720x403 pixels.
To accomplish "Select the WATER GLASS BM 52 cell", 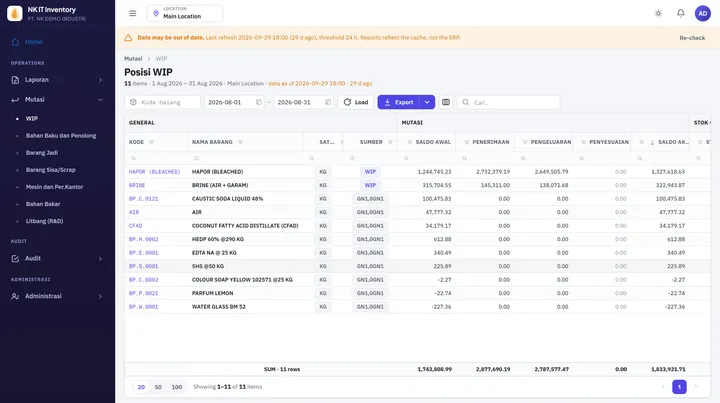I will coord(219,307).
